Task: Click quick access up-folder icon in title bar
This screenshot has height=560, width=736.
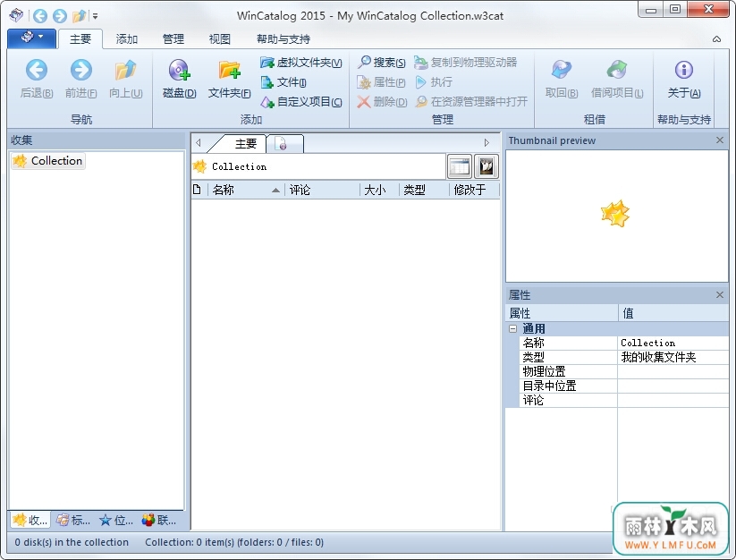Action: [79, 16]
